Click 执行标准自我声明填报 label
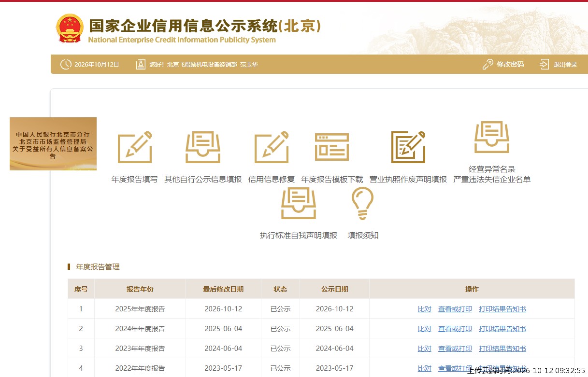This screenshot has height=377, width=588. coord(299,236)
